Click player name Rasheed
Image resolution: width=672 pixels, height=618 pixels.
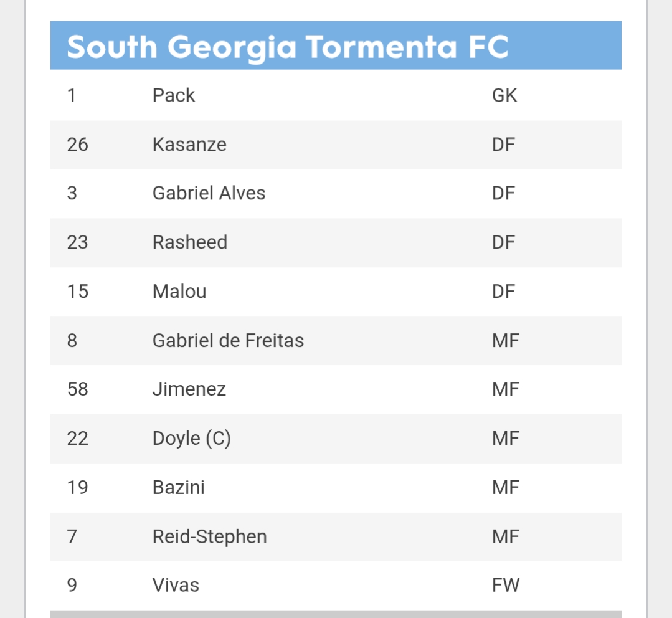pos(190,242)
